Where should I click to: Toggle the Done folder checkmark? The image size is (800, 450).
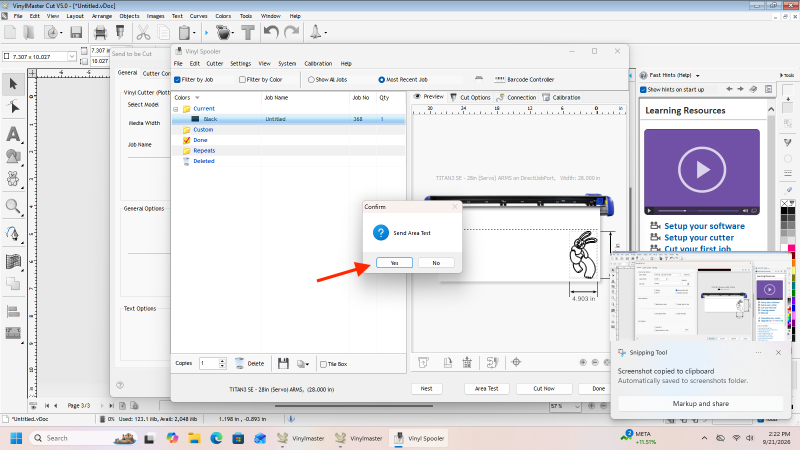point(187,140)
